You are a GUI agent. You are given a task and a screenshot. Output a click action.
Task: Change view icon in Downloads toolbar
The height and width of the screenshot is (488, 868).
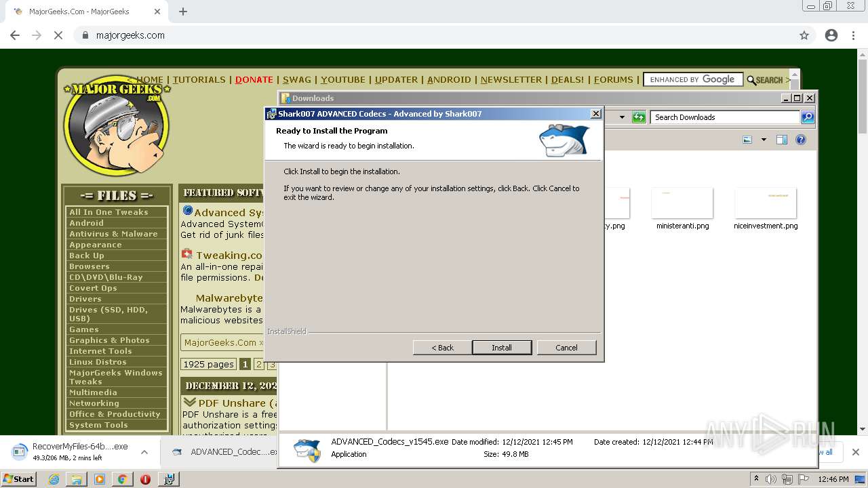click(x=747, y=140)
